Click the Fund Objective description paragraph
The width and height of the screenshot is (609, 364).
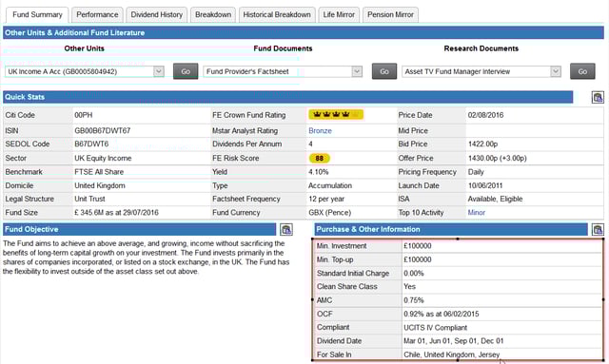146,258
